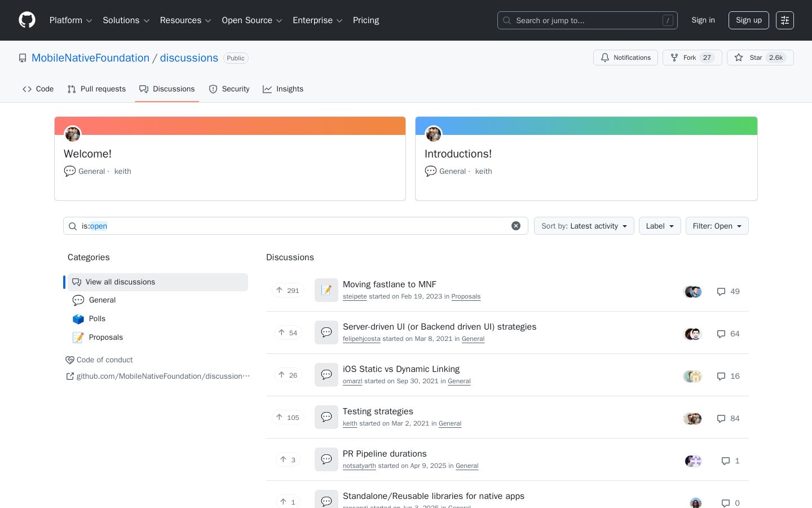
Task: Expand the Resources menu
Action: point(186,20)
